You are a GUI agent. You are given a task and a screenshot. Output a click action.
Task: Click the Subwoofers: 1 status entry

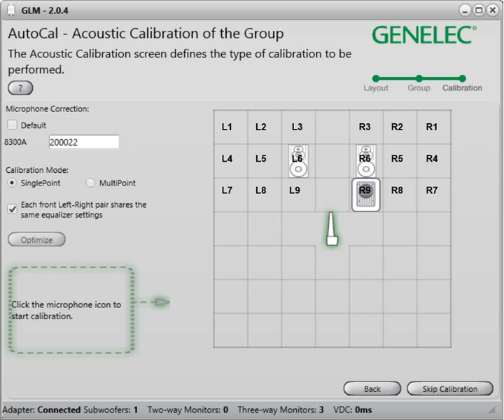coord(111,409)
